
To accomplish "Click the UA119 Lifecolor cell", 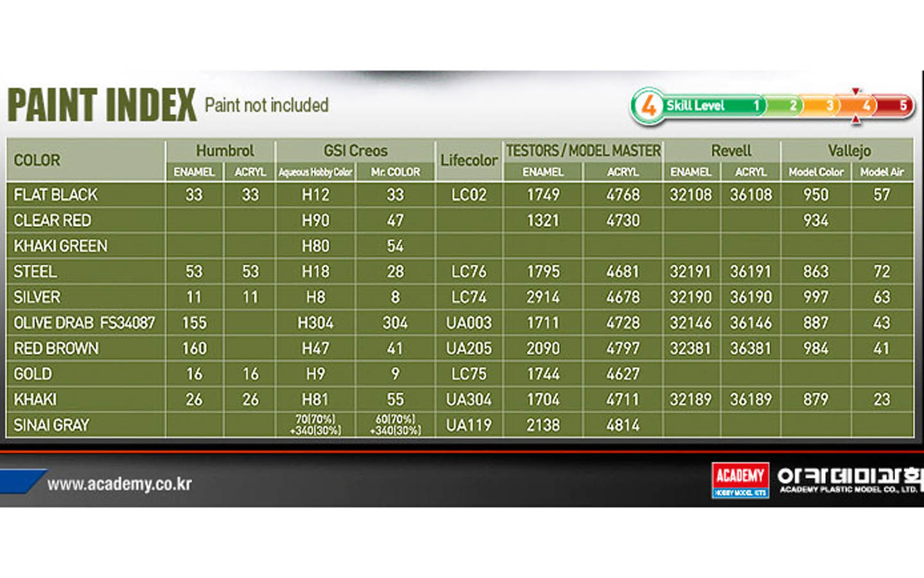I will pos(469,425).
